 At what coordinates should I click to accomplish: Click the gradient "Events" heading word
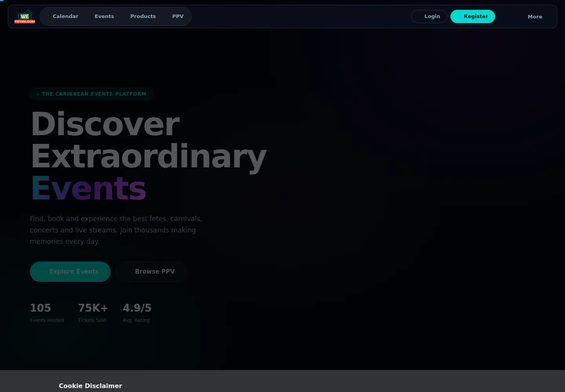point(89,189)
